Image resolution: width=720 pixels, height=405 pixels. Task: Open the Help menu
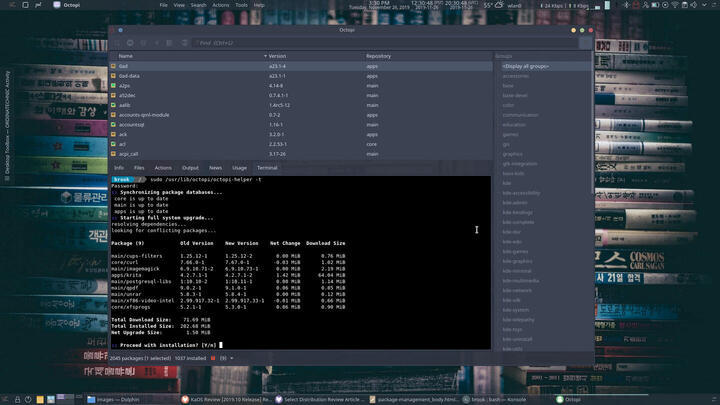(x=259, y=5)
